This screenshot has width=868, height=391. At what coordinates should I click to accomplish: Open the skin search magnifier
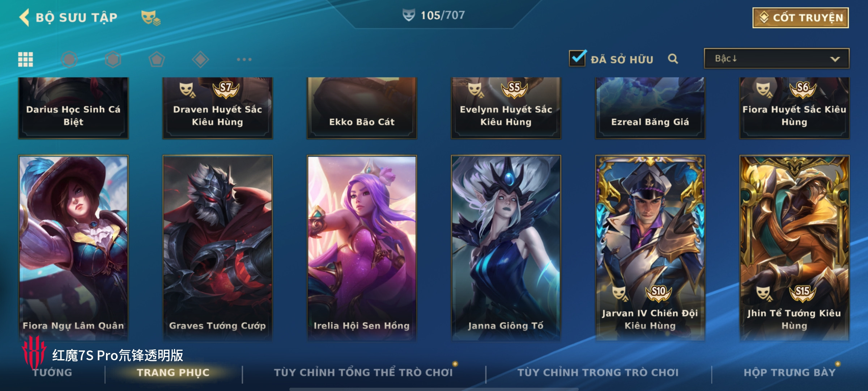(673, 59)
